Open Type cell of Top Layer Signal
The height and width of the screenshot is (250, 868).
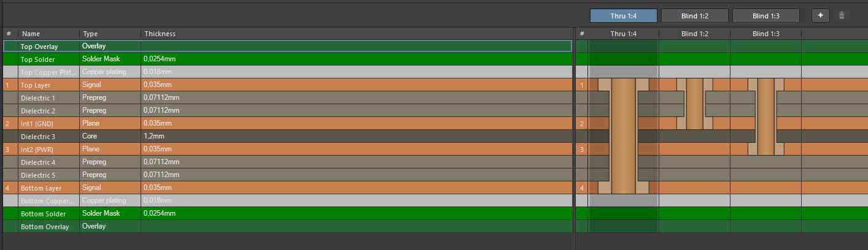pos(110,85)
